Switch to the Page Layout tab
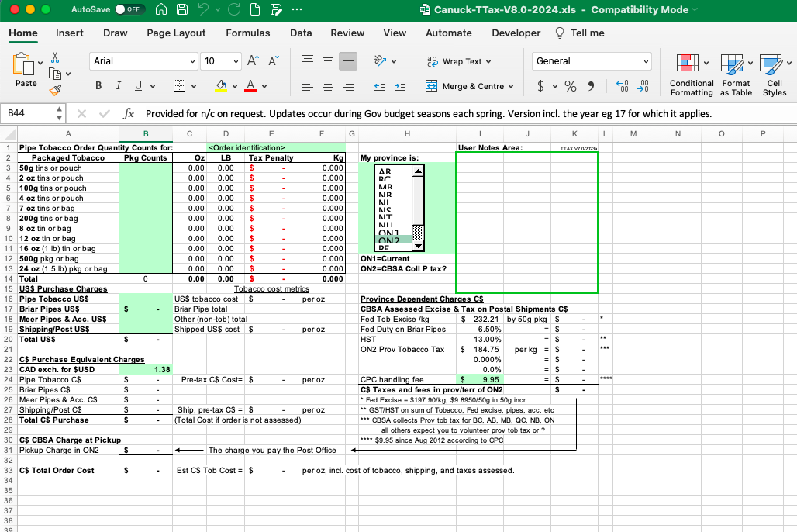This screenshot has width=797, height=532. (x=176, y=33)
